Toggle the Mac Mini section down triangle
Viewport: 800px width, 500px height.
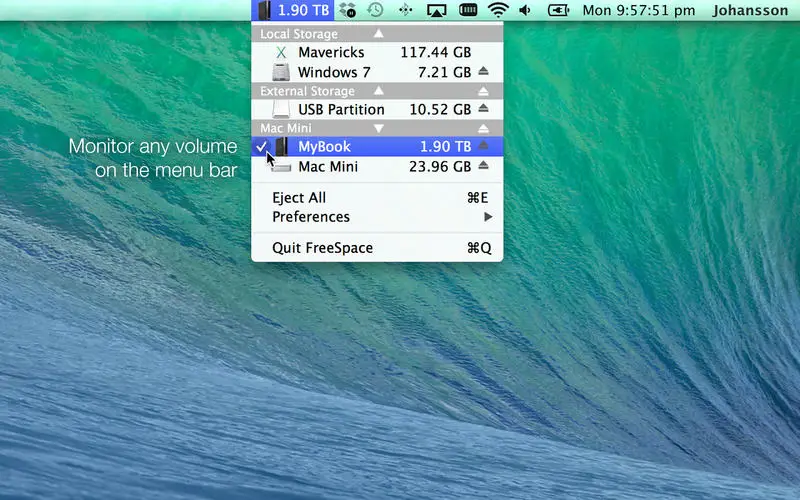pyautogui.click(x=378, y=128)
